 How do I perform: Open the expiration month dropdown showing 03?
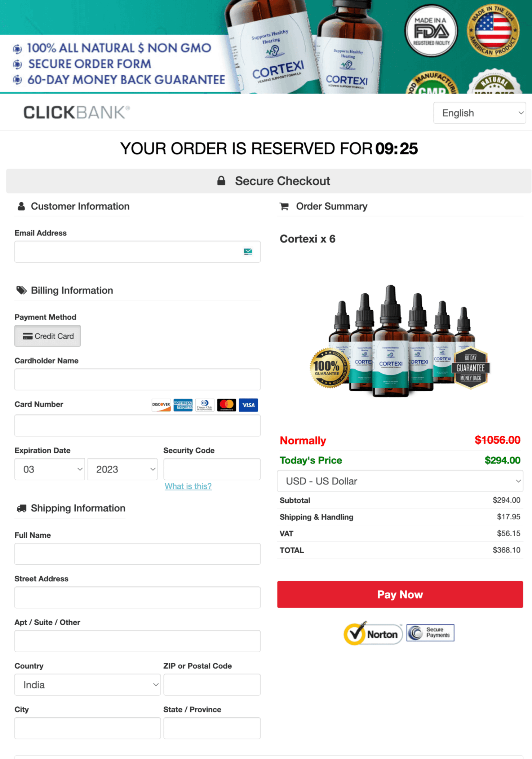(x=50, y=469)
